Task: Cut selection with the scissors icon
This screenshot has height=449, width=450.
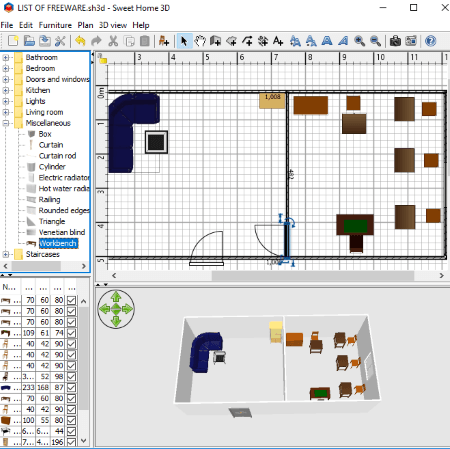Action: click(x=113, y=41)
